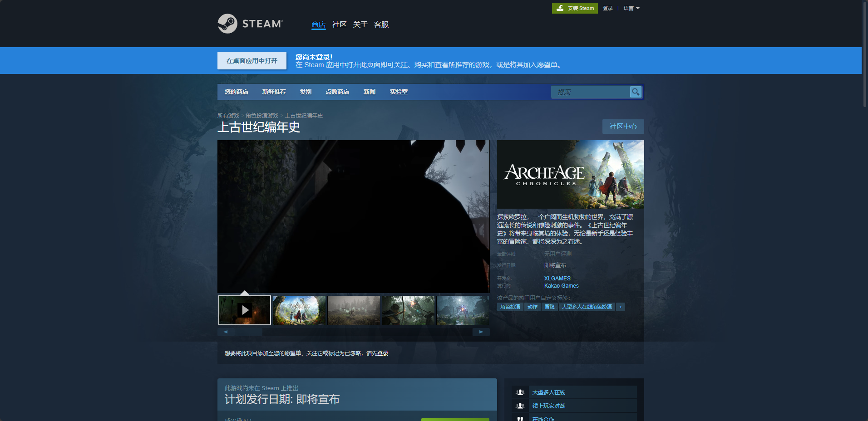Open the 实验室 labs tab
The width and height of the screenshot is (868, 421).
(399, 92)
